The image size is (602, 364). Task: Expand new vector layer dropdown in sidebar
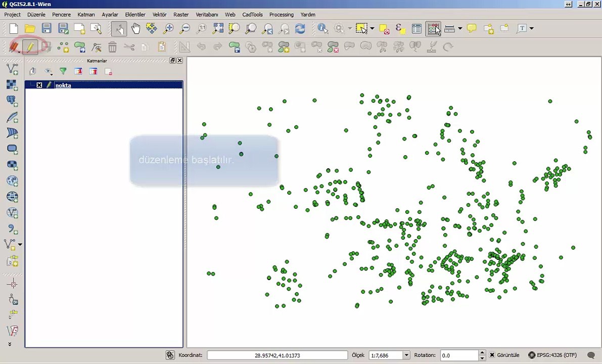(20, 244)
